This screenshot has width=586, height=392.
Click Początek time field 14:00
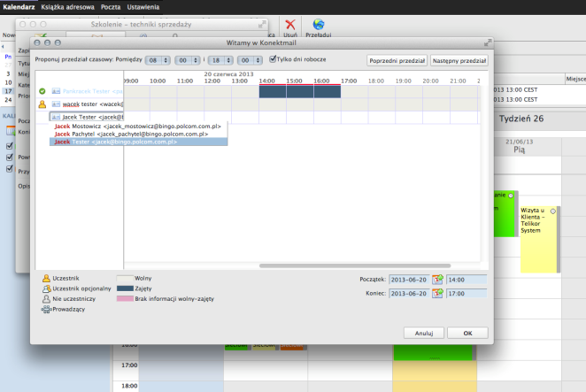point(466,280)
